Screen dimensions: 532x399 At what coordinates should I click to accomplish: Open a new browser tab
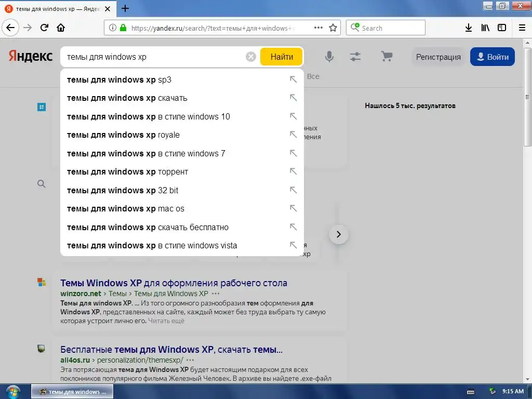[125, 8]
